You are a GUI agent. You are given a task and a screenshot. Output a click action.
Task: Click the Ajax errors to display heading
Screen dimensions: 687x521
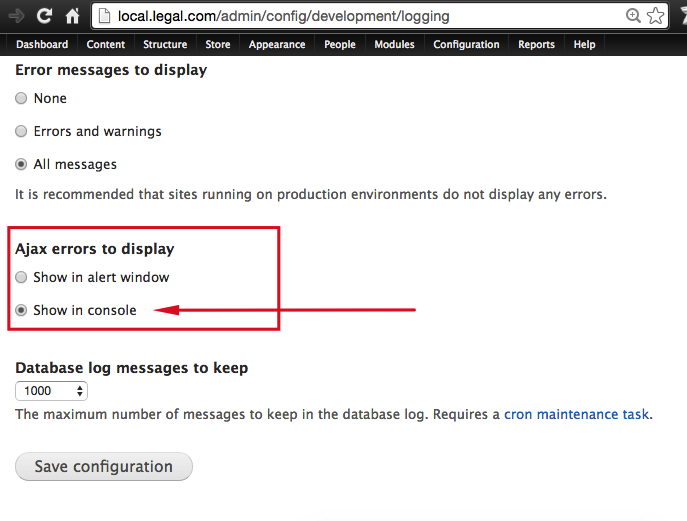95,249
